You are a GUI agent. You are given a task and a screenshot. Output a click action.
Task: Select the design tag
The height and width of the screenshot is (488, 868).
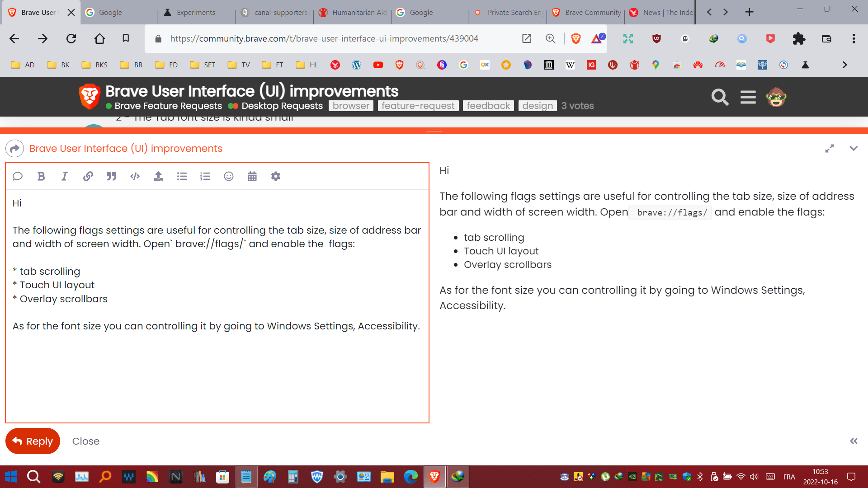click(538, 106)
